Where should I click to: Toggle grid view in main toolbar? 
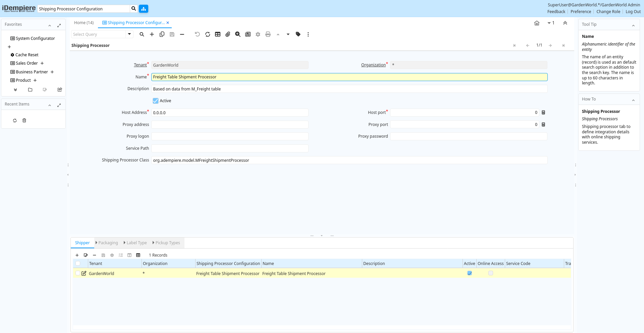coord(218,35)
